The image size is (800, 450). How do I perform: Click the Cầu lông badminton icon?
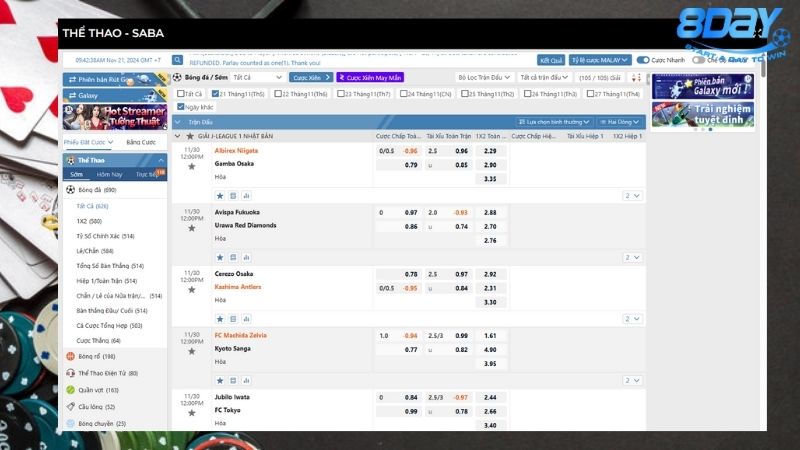coord(70,407)
